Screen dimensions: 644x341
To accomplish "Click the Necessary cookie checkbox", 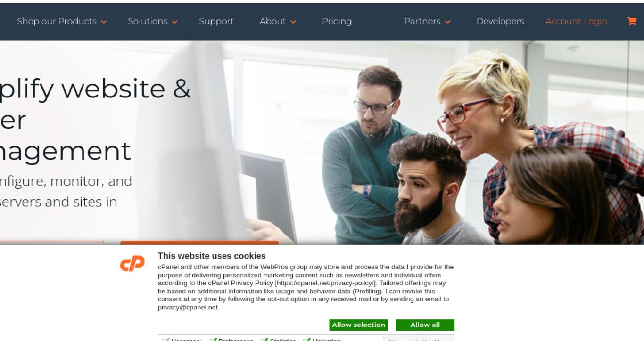I will 165,340.
